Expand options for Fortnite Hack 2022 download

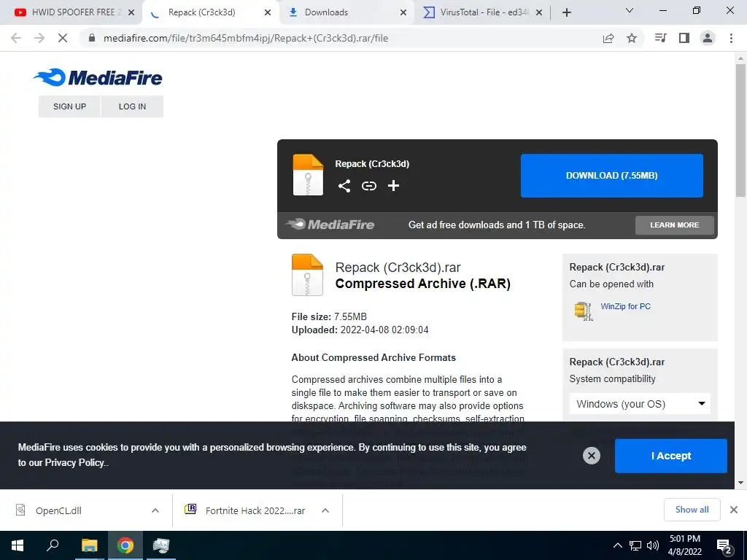click(x=325, y=510)
